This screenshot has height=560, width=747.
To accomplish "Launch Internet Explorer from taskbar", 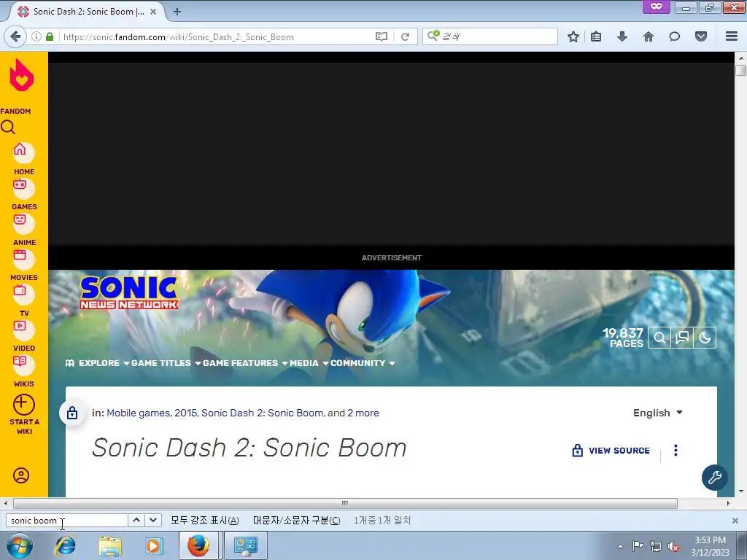I will pyautogui.click(x=65, y=545).
